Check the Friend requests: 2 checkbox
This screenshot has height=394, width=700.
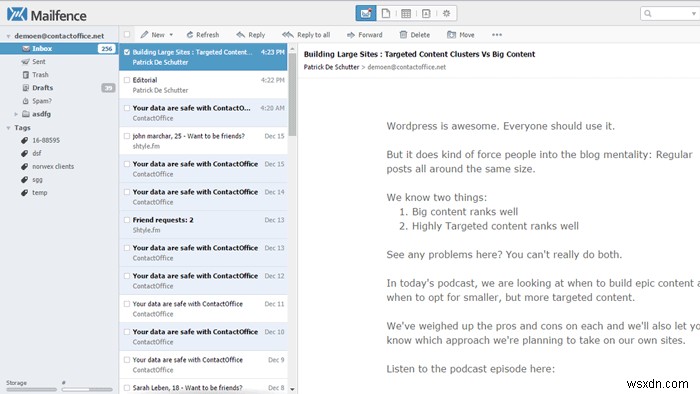[127, 220]
